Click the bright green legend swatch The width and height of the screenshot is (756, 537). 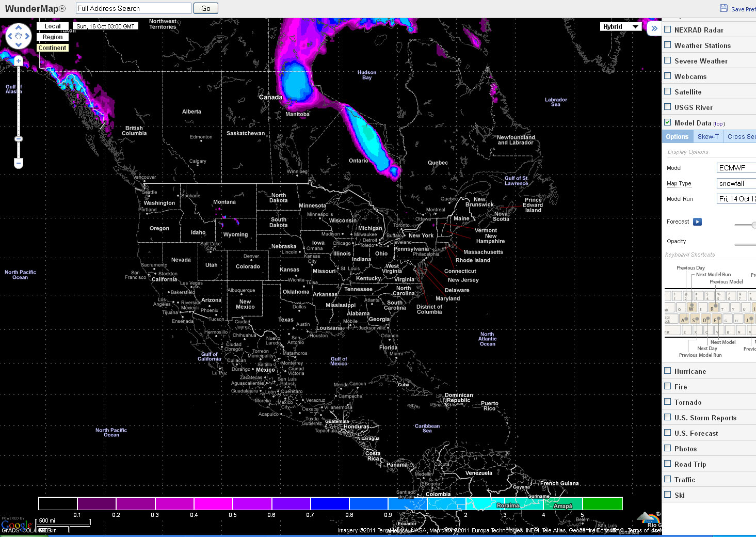coord(602,503)
